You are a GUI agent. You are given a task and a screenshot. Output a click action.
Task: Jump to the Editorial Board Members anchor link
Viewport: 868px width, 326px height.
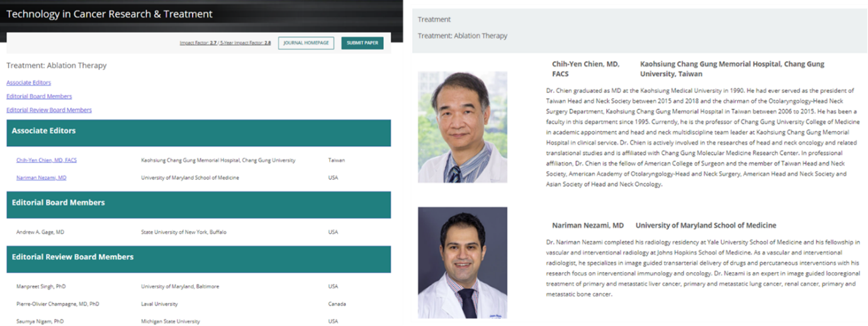click(x=39, y=96)
